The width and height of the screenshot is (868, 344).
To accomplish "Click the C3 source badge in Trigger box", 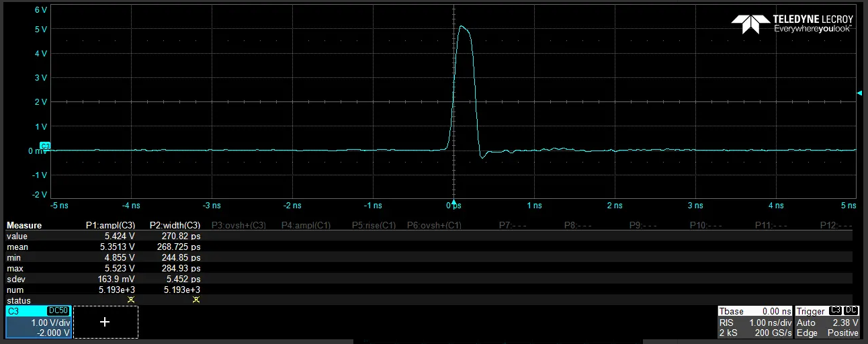I will 835,311.
